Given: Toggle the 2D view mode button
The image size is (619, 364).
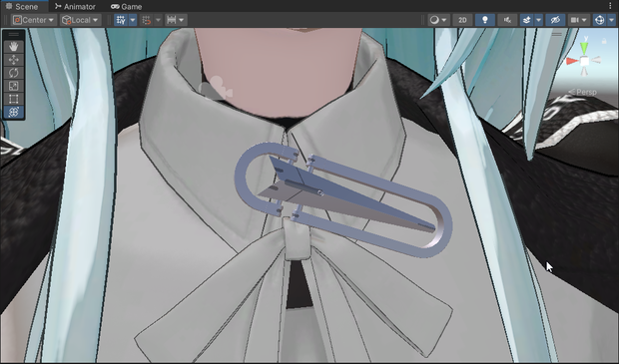Looking at the screenshot, I should point(462,20).
